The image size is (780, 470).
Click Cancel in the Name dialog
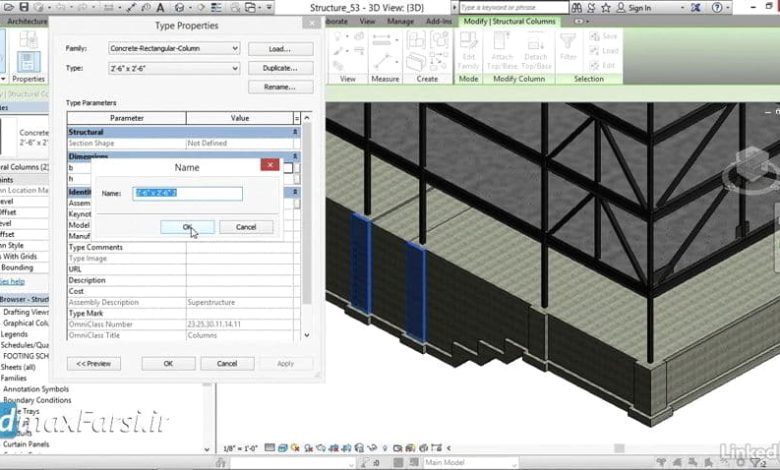pyautogui.click(x=246, y=227)
